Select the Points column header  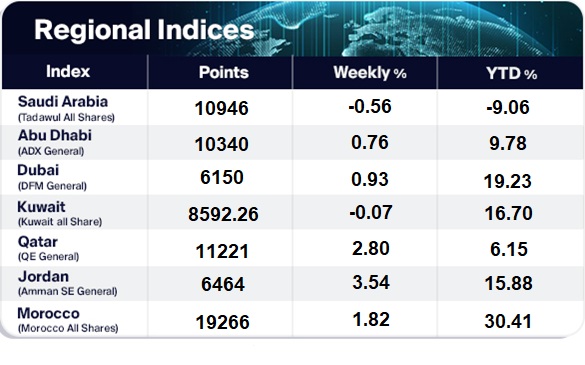pyautogui.click(x=223, y=72)
